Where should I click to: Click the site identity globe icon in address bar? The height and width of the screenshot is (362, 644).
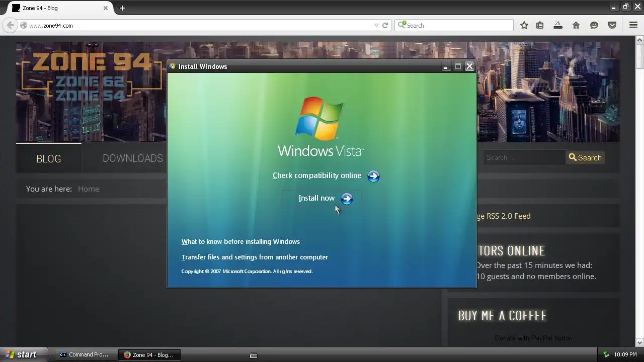(23, 25)
